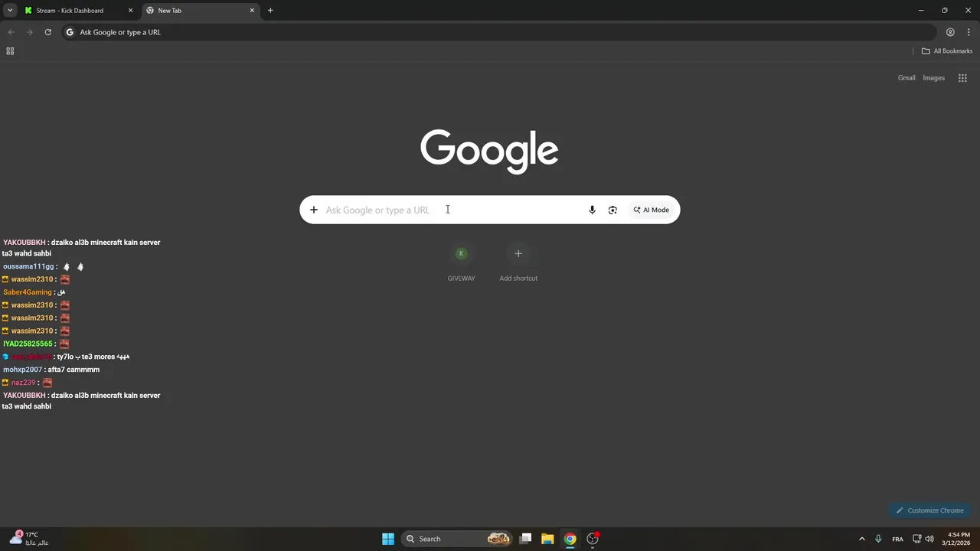Open the Windows Start menu
This screenshot has width=980, height=551.
(388, 539)
